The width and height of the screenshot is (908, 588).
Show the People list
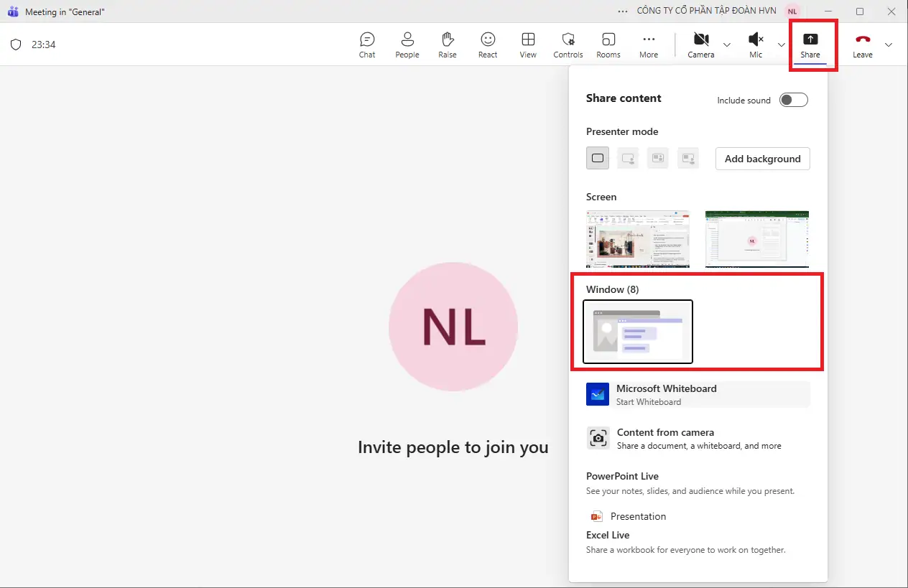407,45
